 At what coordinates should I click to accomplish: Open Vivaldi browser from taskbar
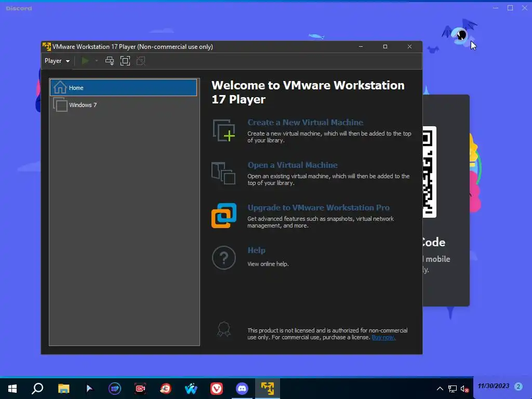coord(217,389)
